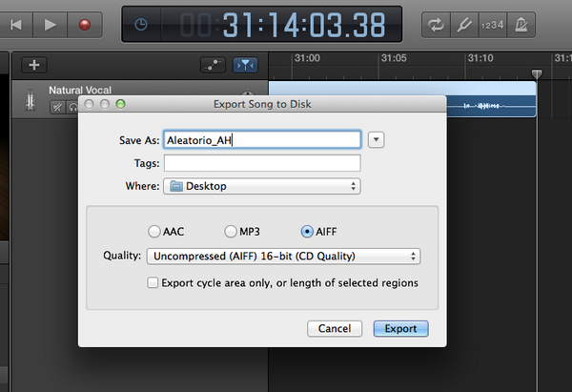Click the 31:10 ruler label
Screen dimensions: 572x392
tap(480, 58)
